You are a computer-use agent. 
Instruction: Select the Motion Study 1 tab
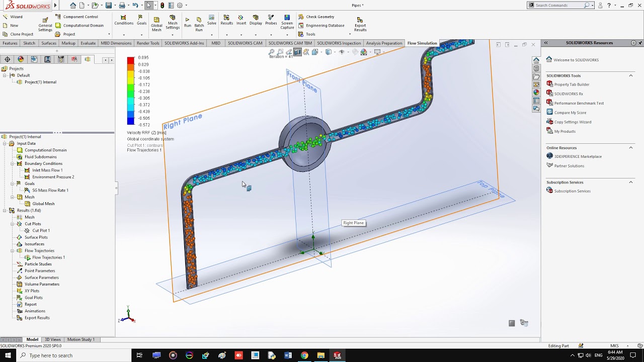click(x=81, y=339)
